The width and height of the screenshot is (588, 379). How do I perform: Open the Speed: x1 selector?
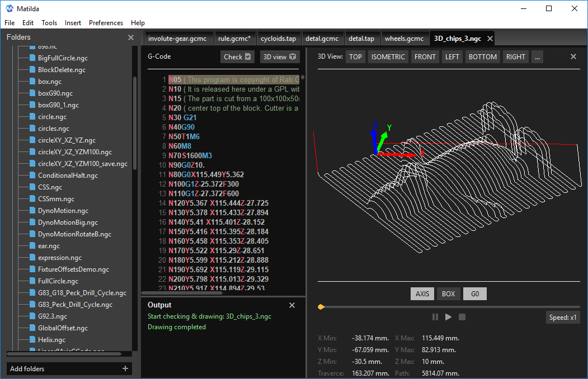(563, 318)
